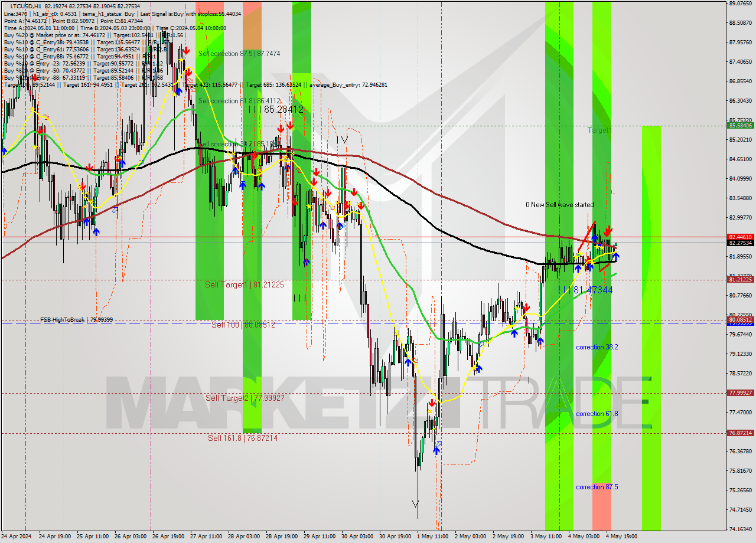756x543 pixels.
Task: Click the 76.87214 price tag on axis
Action: 741,433
